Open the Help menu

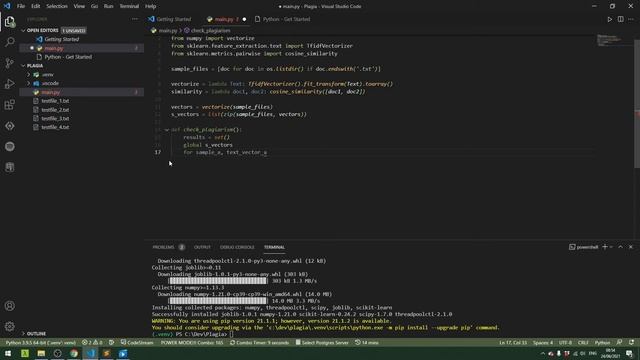click(151, 6)
